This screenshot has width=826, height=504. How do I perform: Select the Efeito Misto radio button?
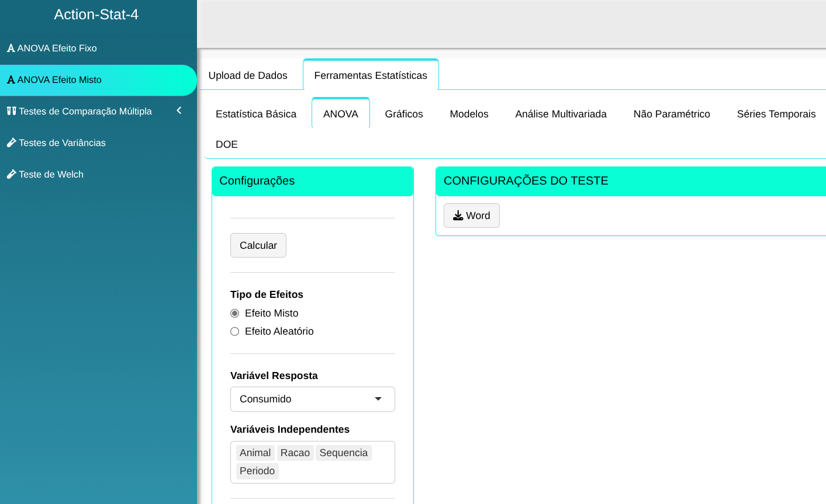(235, 314)
